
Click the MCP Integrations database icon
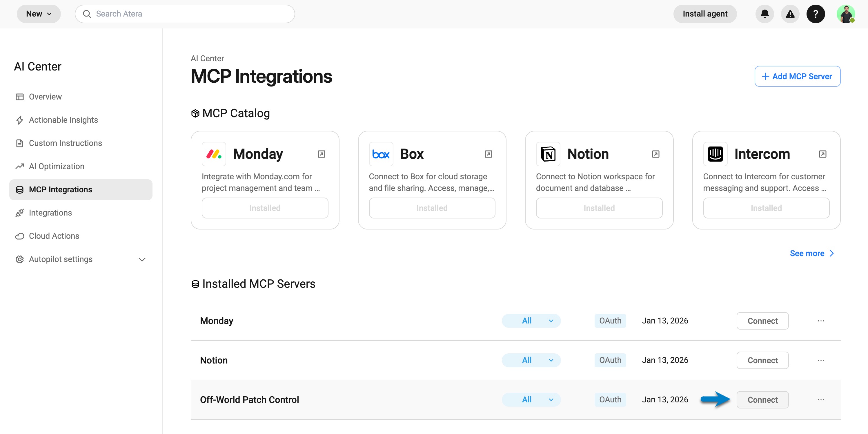19,189
